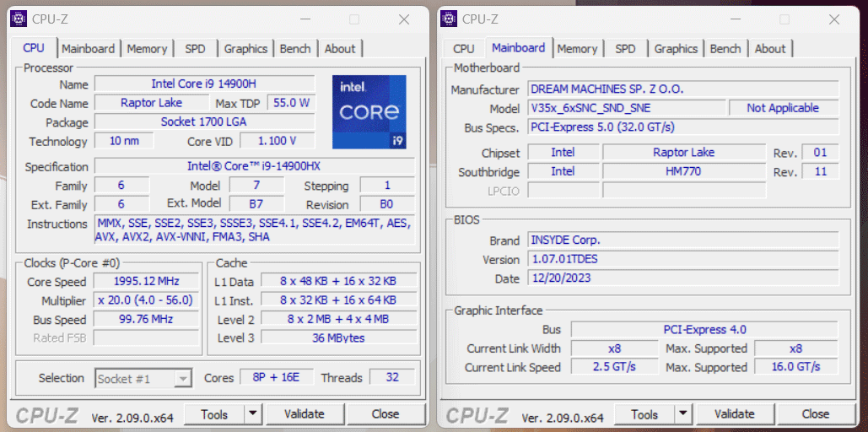Screen dimensions: 868x432
Task: Click Bus Specs. value PCI-Express 5.0
Action: click(683, 127)
